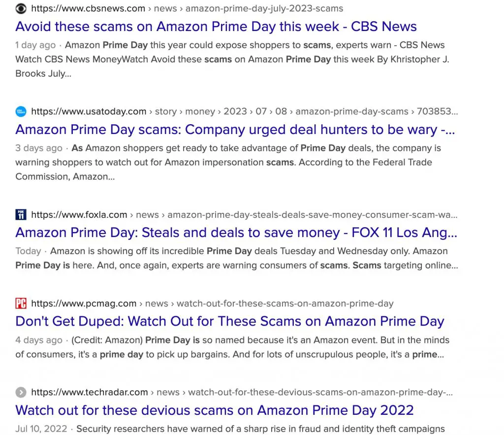Viewport: 504px width, 435px height.
Task: Click the 2023 breadcrumb in USA Today URL
Action: pos(235,111)
